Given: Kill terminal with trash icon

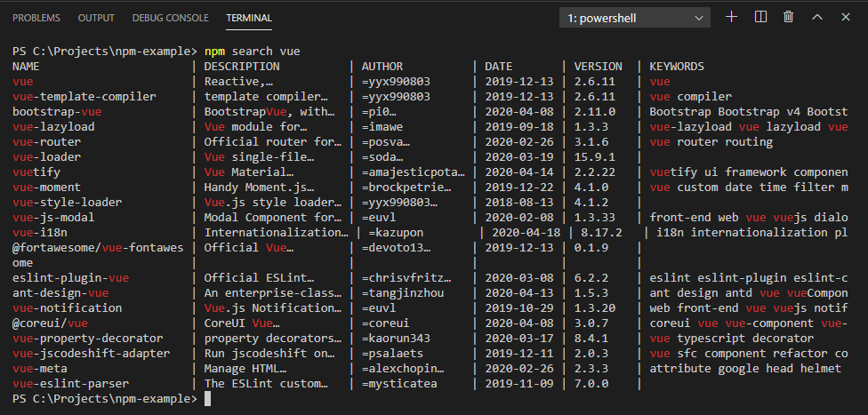Looking at the screenshot, I should coord(789,17).
